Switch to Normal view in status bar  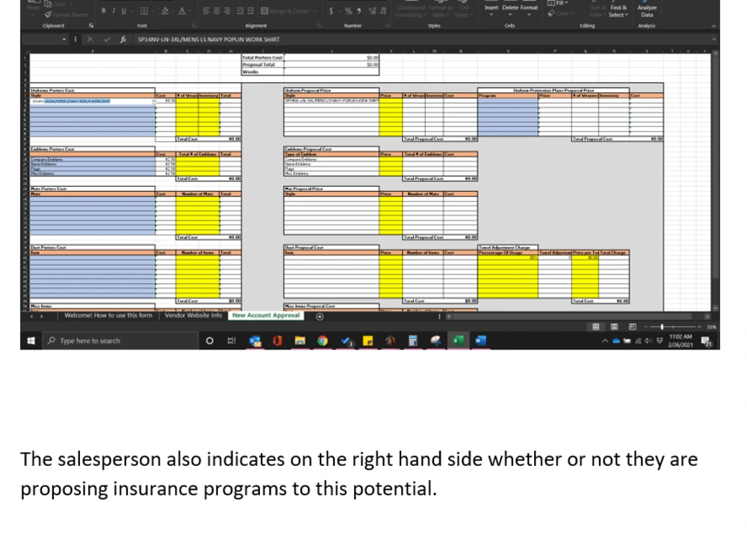pyautogui.click(x=595, y=327)
